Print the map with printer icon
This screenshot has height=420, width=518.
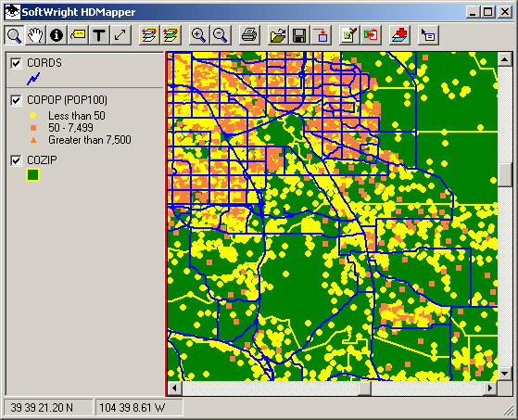(x=249, y=35)
